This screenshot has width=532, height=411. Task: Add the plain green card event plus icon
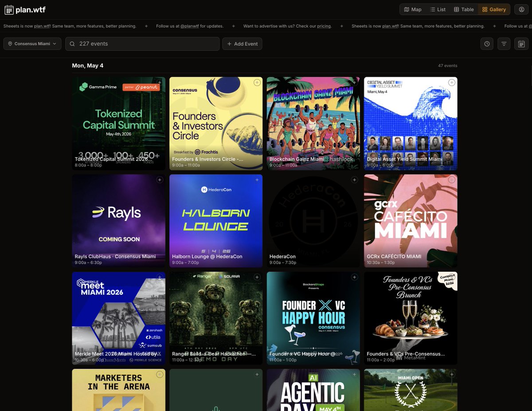click(x=257, y=375)
